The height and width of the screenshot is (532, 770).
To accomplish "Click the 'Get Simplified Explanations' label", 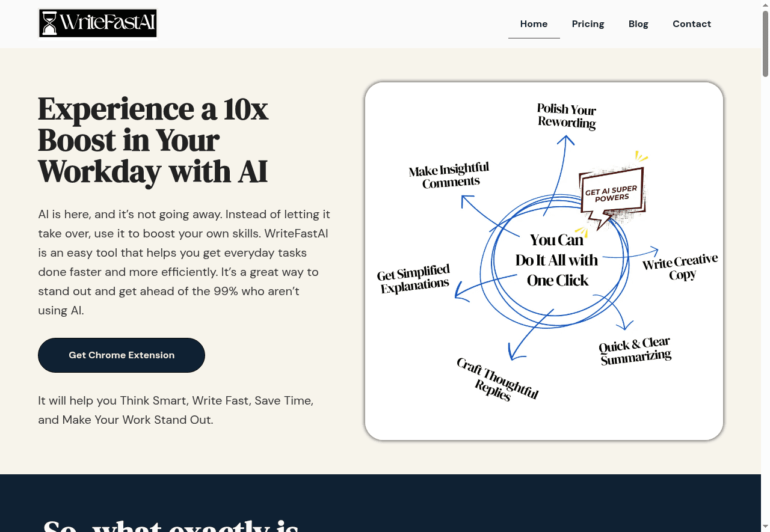I will pos(414,280).
